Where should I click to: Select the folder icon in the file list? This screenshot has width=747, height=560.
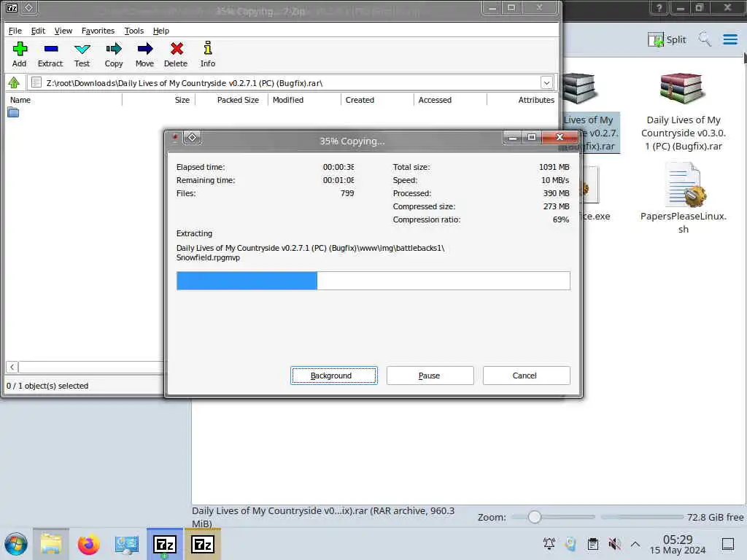tap(13, 112)
